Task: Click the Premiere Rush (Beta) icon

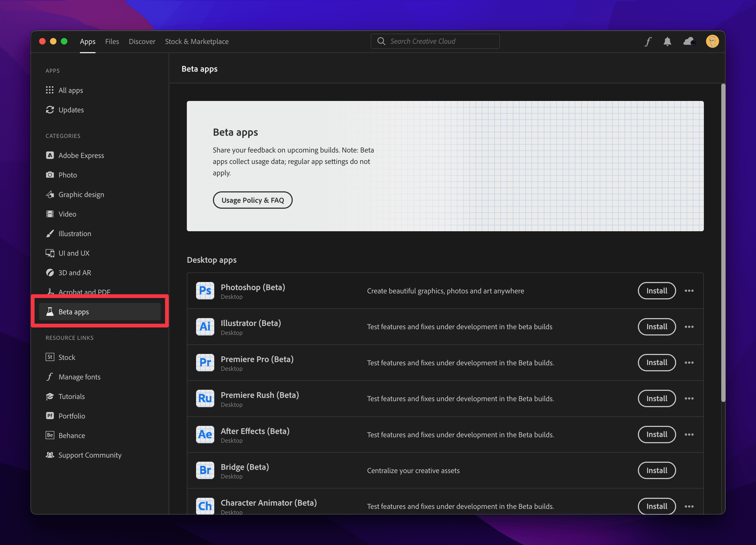Action: 205,398
